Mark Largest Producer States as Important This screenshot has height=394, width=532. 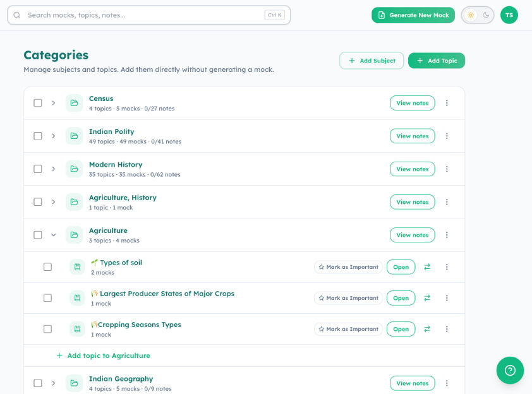[x=348, y=298]
